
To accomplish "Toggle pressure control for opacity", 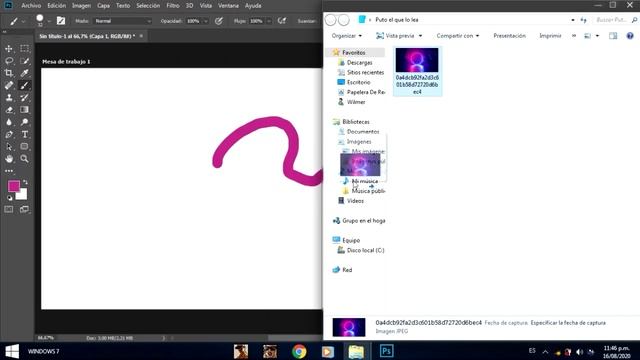I will [x=219, y=21].
